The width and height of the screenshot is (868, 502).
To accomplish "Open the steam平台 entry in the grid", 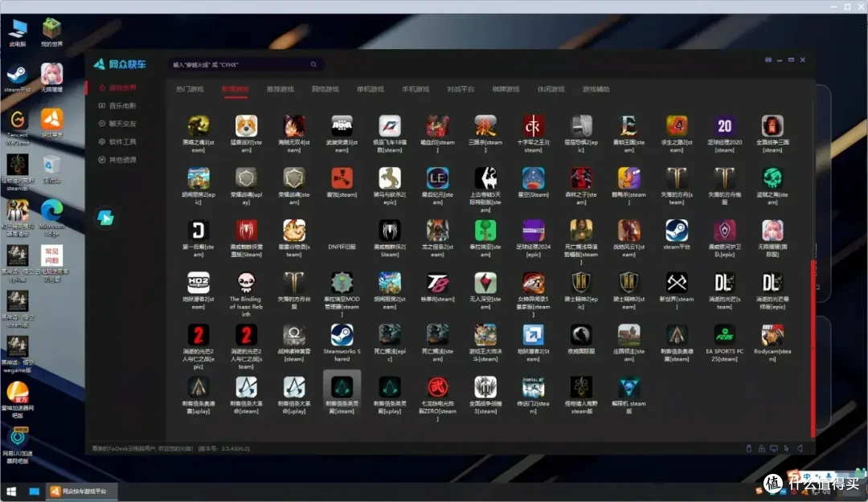I will (x=677, y=231).
